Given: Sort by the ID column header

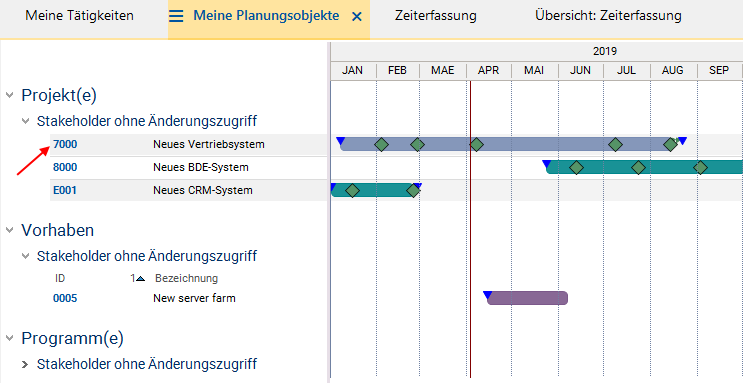Looking at the screenshot, I should (x=60, y=278).
